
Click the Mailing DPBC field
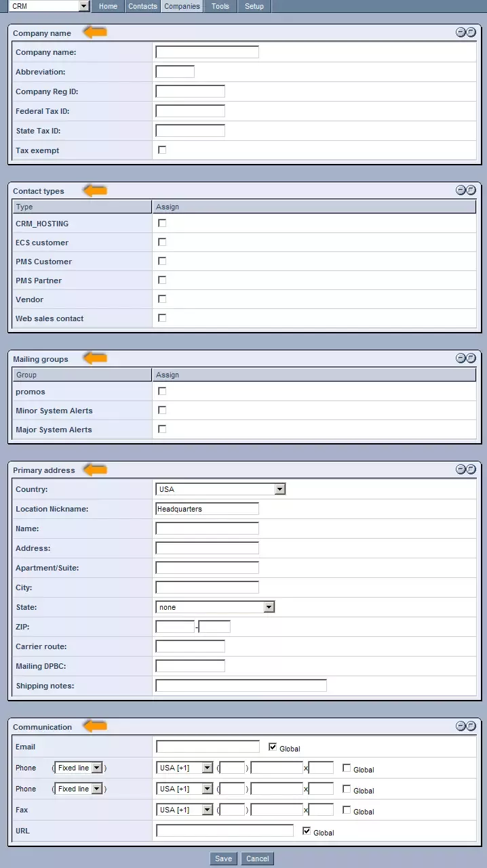click(191, 666)
